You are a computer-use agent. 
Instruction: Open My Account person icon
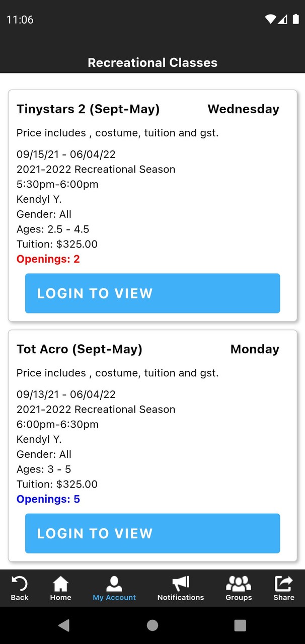click(114, 584)
